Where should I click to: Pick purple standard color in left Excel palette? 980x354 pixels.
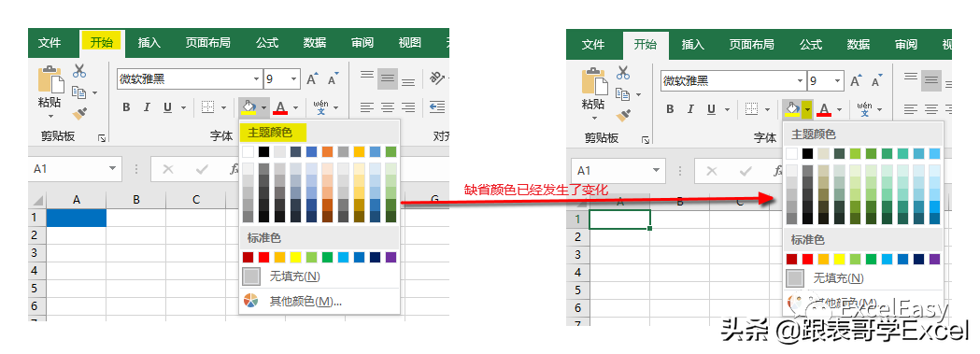tap(391, 257)
